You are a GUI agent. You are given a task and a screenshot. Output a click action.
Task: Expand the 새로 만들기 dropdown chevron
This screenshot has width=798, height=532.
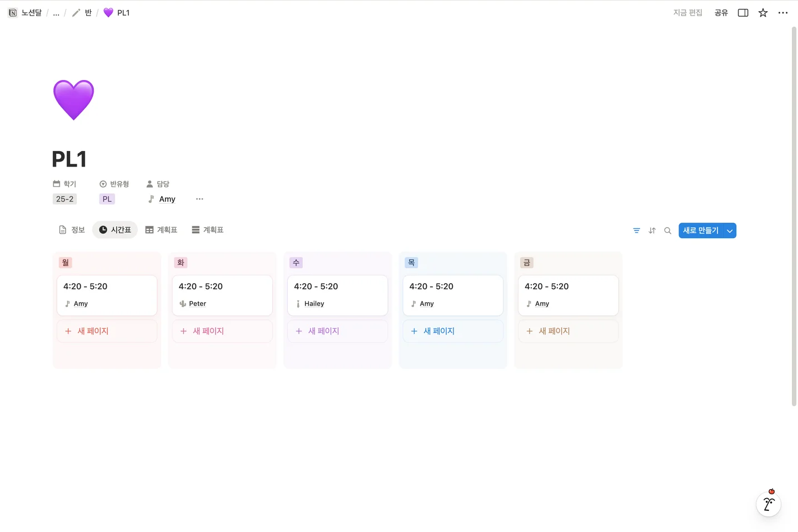729,230
